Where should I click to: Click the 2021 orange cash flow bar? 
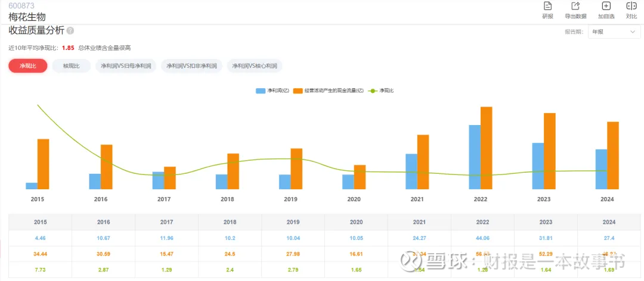coord(423,162)
